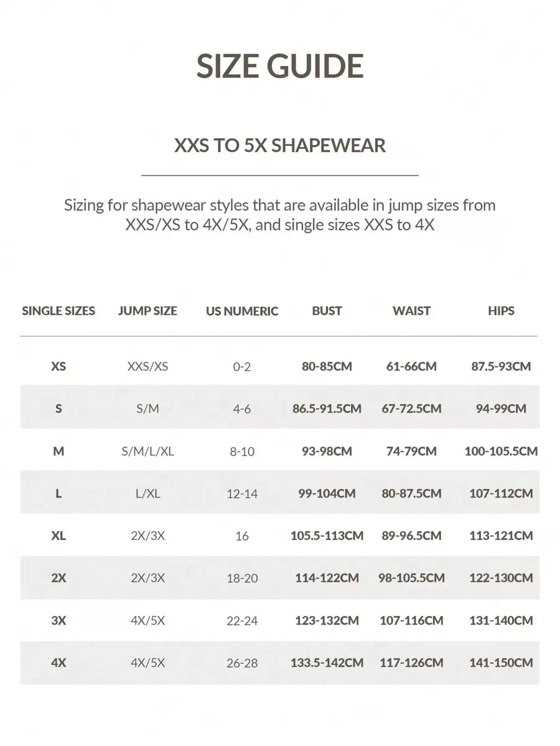This screenshot has height=746, width=560.
Task: Select the XXS/XS jump size cell
Action: [x=147, y=366]
